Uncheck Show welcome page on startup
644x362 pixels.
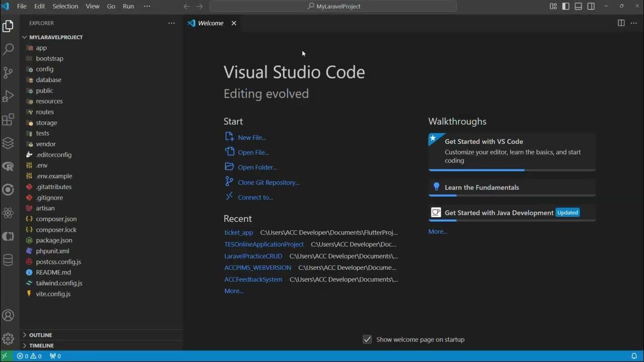pyautogui.click(x=367, y=339)
